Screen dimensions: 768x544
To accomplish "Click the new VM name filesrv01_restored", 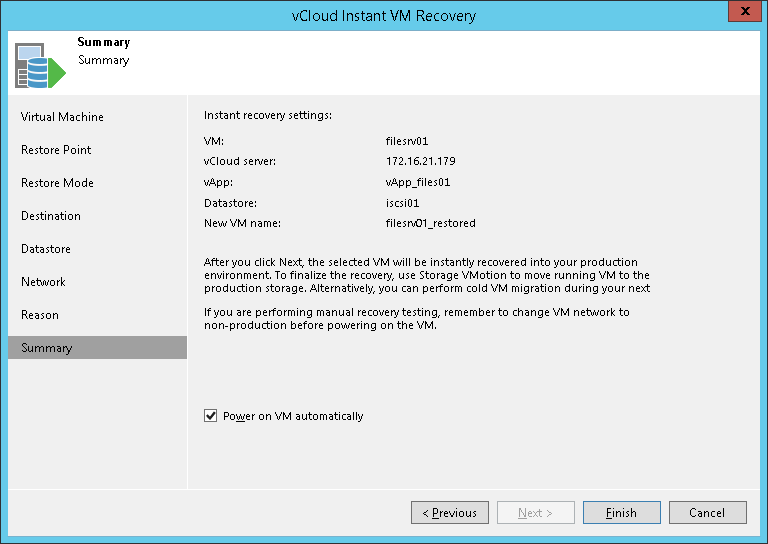I will 431,223.
